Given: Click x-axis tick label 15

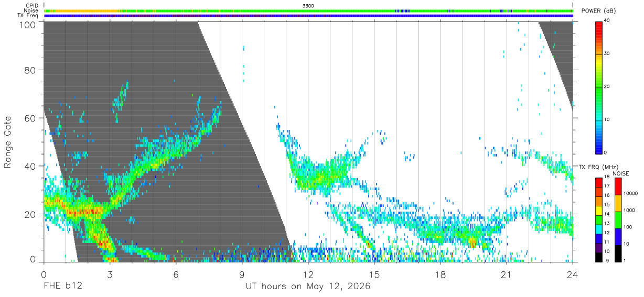Looking at the screenshot, I should click(374, 274).
